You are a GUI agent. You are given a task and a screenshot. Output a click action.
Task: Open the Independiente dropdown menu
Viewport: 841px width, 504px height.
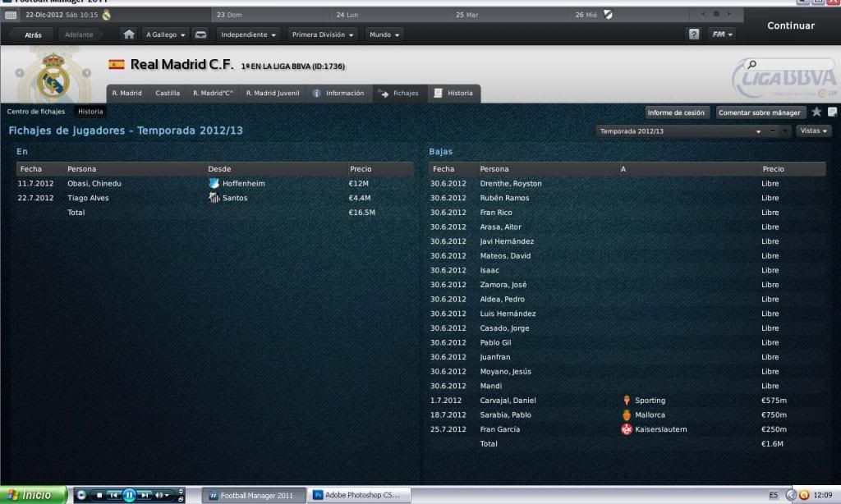[x=248, y=34]
